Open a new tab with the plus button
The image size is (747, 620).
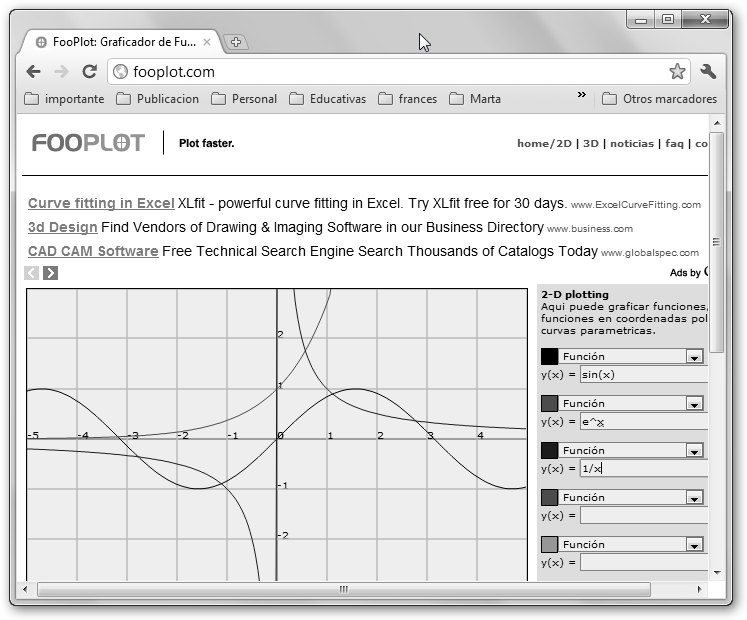(236, 42)
